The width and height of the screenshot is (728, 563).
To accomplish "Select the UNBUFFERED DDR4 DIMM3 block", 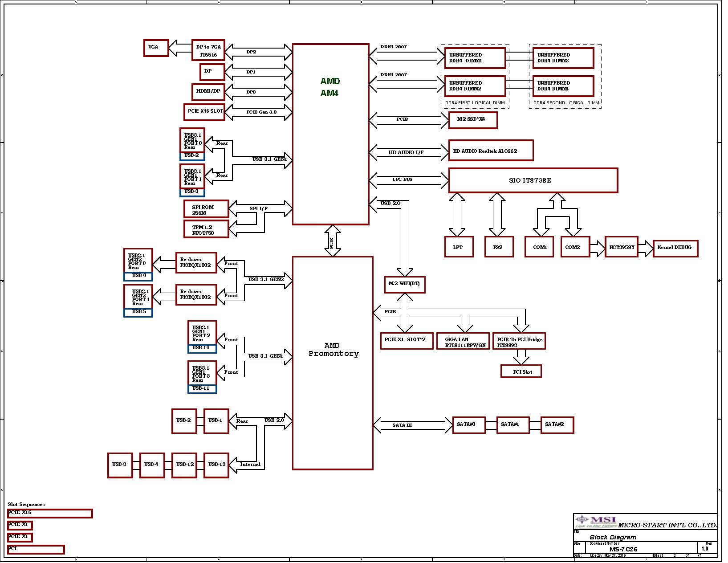I will [x=563, y=58].
